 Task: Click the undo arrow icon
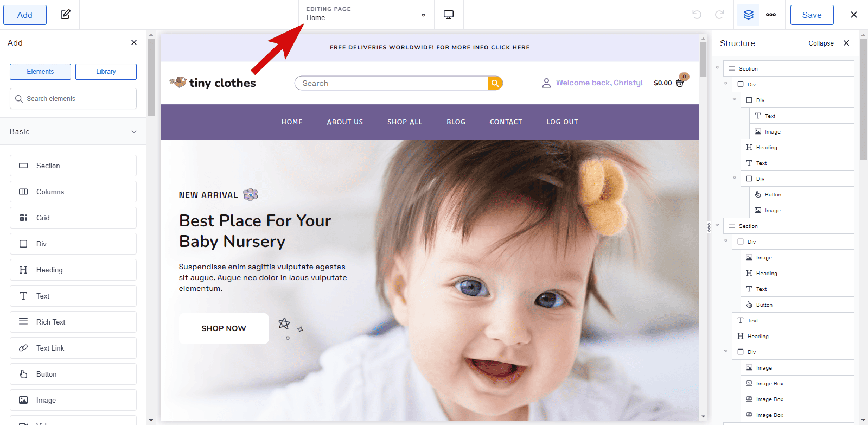pos(697,15)
